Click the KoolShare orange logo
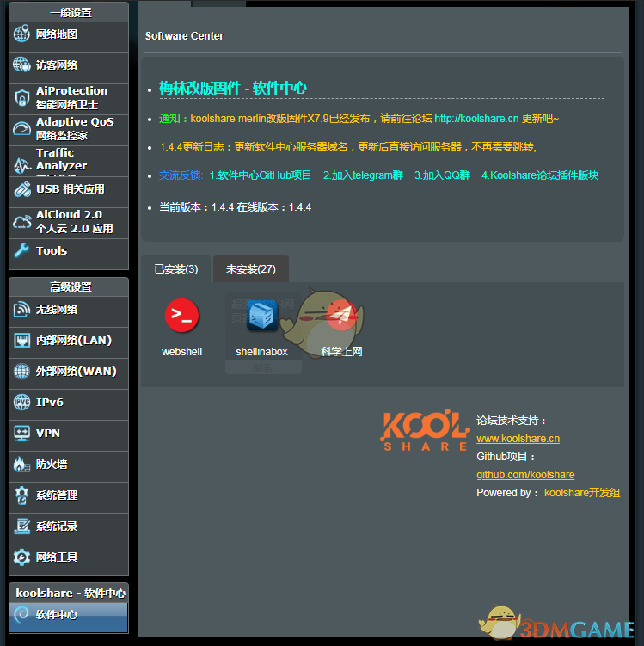This screenshot has width=644, height=646. click(x=425, y=430)
